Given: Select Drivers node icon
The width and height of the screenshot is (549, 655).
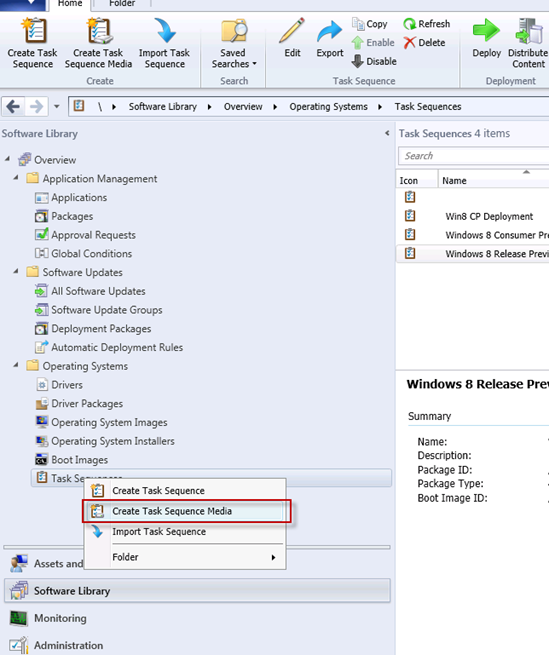Looking at the screenshot, I should pyautogui.click(x=41, y=385).
